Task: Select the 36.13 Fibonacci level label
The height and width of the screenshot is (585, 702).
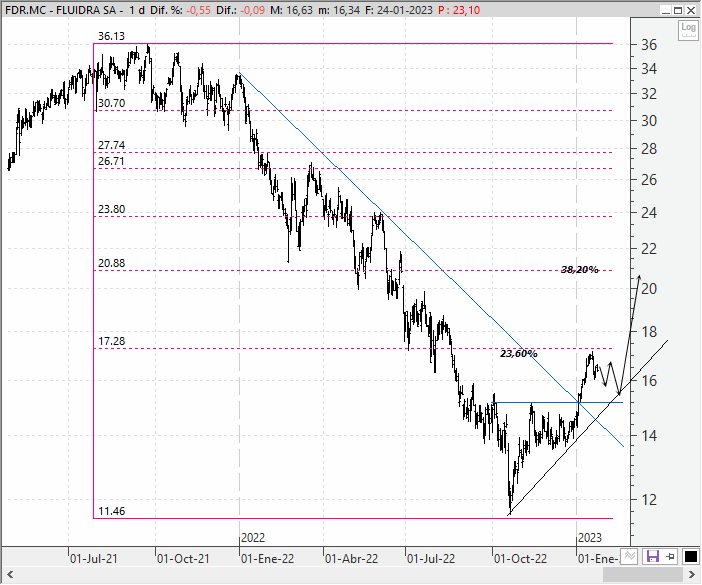Action: pyautogui.click(x=111, y=36)
